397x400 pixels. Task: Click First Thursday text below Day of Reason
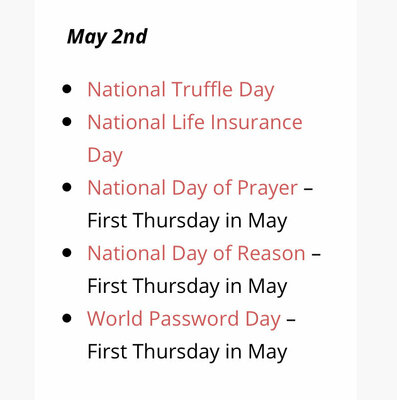(x=187, y=286)
